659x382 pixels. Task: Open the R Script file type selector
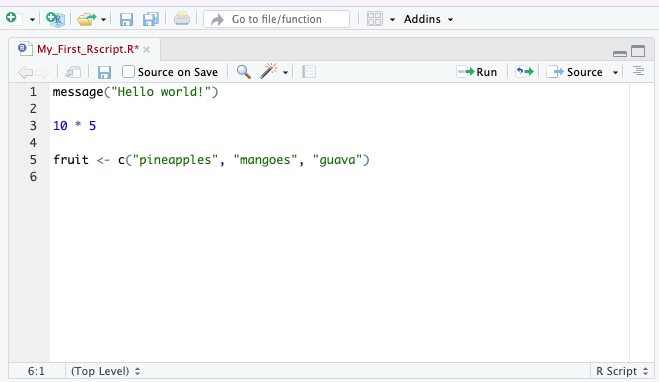(622, 371)
